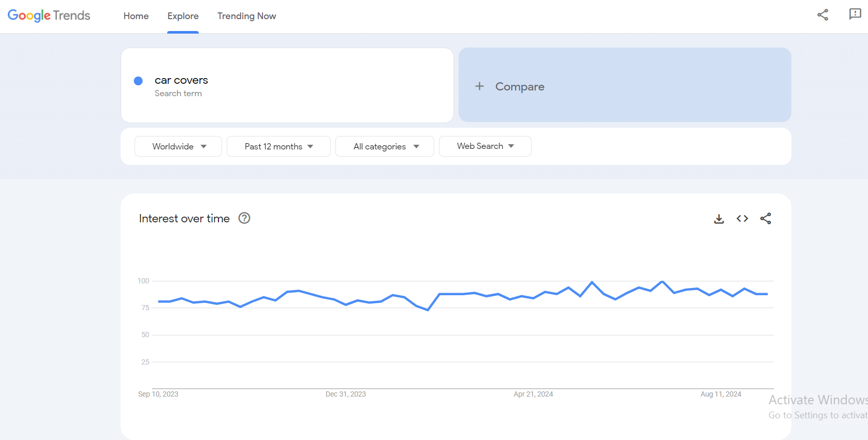Open the embed code icon for the chart
This screenshot has height=440, width=868.
coord(742,219)
